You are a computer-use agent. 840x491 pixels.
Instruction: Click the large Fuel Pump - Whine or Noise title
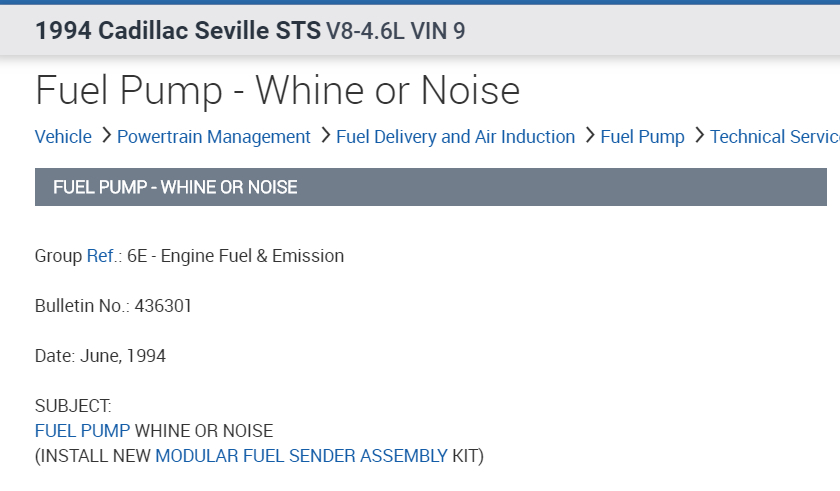pos(278,91)
